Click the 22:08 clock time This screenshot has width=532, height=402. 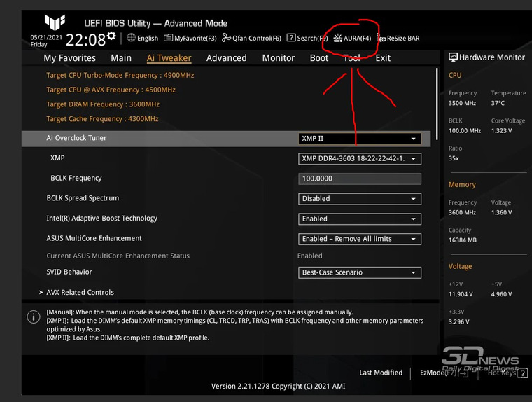(x=85, y=40)
